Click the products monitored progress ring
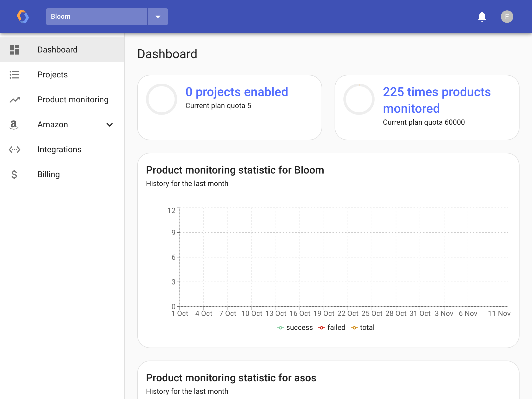Viewport: 532px width, 399px height. [x=359, y=99]
